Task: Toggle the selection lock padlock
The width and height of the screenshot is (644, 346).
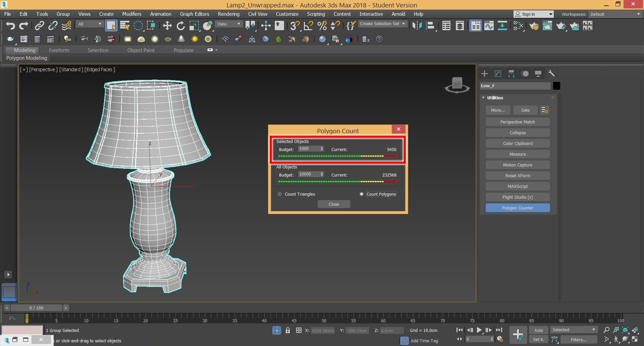Action: click(288, 330)
